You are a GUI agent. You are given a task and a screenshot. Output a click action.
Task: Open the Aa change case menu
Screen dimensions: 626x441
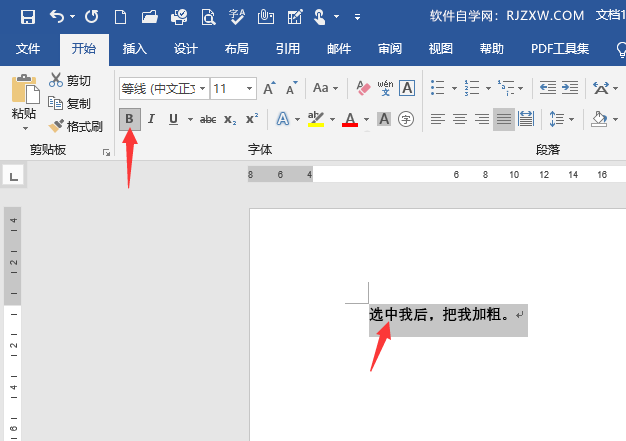point(325,88)
